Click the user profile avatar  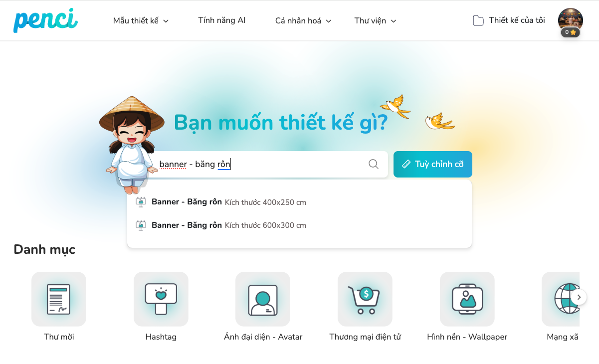click(x=571, y=20)
